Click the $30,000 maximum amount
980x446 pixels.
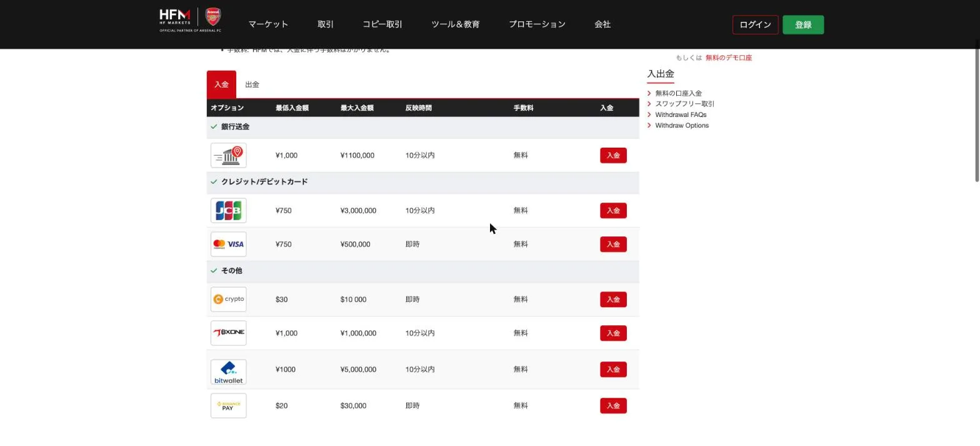(354, 406)
